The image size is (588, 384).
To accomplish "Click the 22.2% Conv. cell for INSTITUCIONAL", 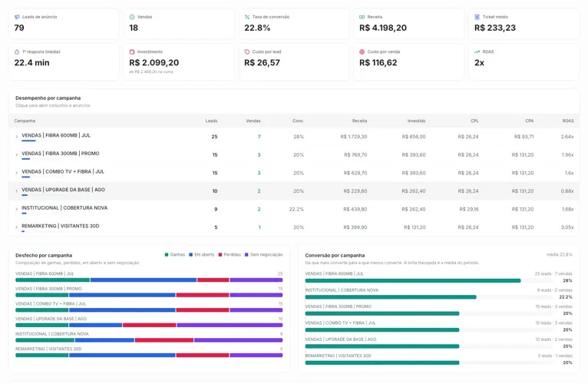I will click(296, 209).
